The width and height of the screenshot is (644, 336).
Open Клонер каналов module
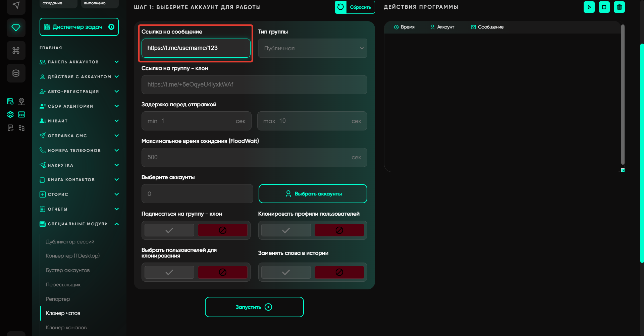pos(66,328)
